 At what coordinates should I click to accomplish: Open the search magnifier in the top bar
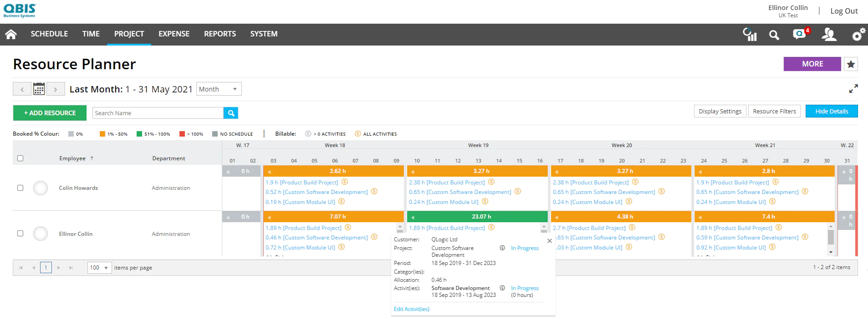774,35
